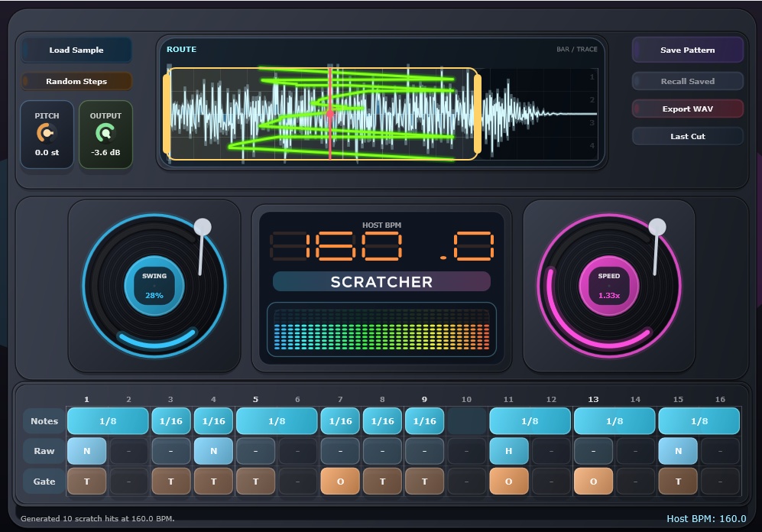Toggle the Raw H cell at step 11
762x532 pixels.
509,451
